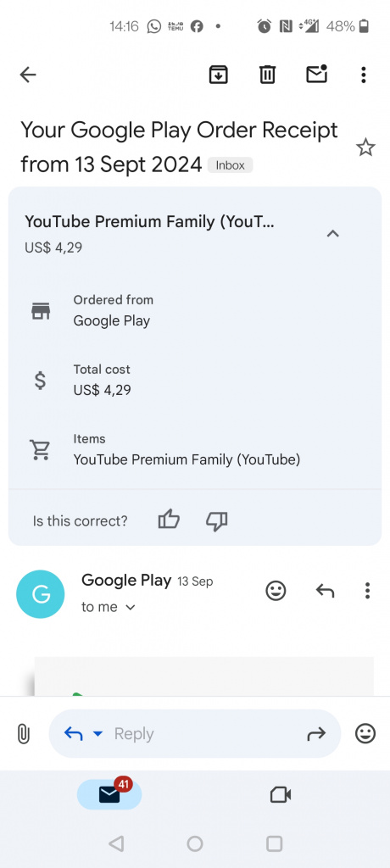
Task: Give thumbs up on Is this correct
Action: click(169, 520)
